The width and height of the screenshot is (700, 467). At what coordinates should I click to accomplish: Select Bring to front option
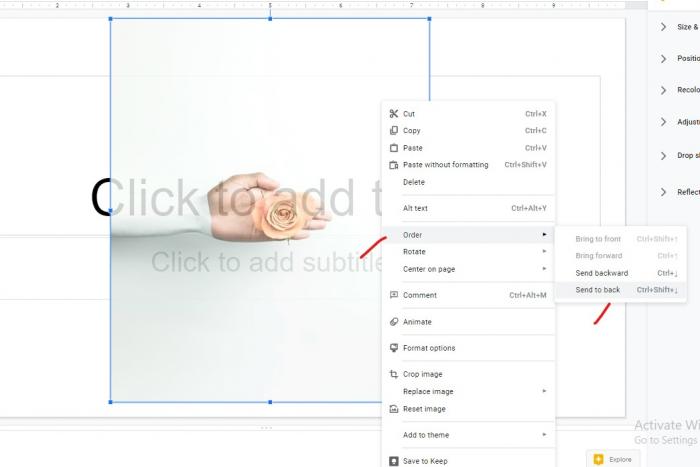(x=621, y=239)
